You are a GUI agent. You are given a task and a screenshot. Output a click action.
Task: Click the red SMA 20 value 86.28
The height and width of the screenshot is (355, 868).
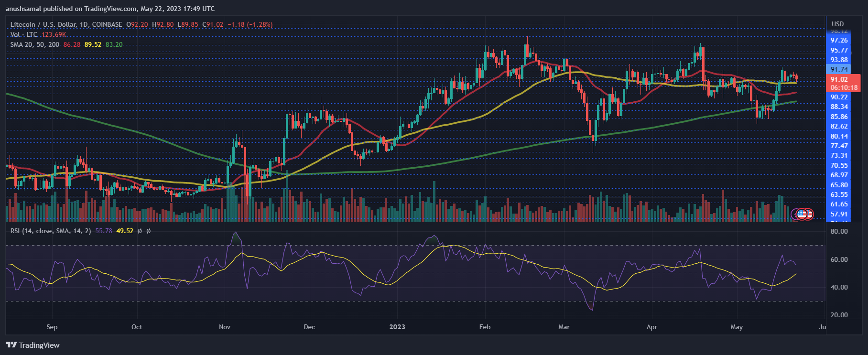72,44
